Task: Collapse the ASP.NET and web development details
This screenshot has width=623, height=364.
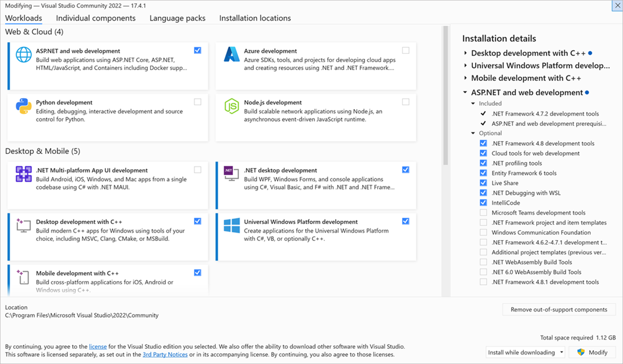Action: pos(465,92)
